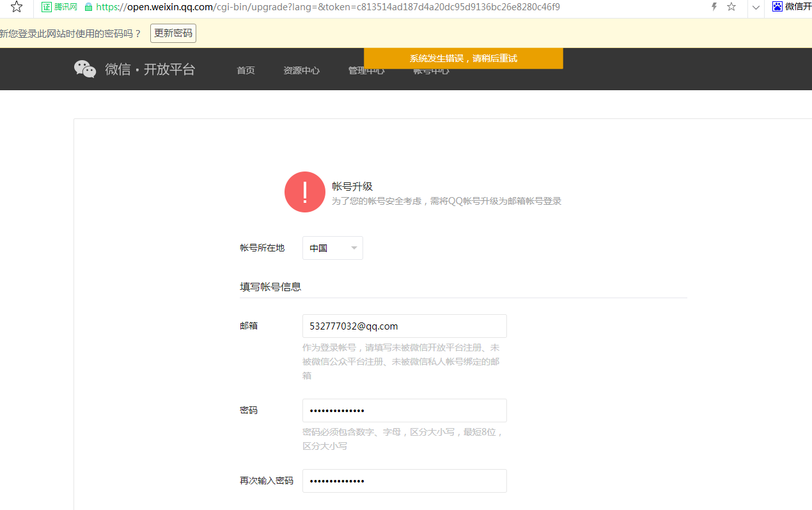Click the 帐号所在地 label
The width and height of the screenshot is (812, 510).
[262, 248]
